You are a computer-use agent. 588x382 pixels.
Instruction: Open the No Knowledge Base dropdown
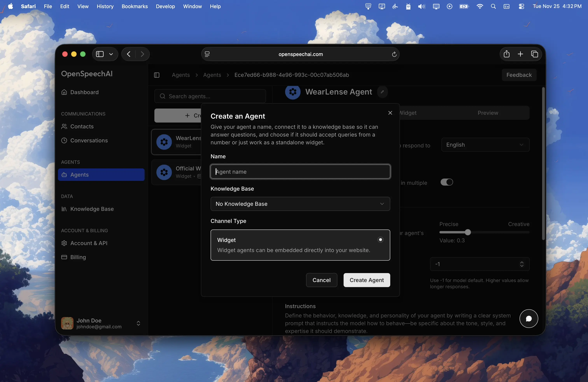(x=300, y=204)
